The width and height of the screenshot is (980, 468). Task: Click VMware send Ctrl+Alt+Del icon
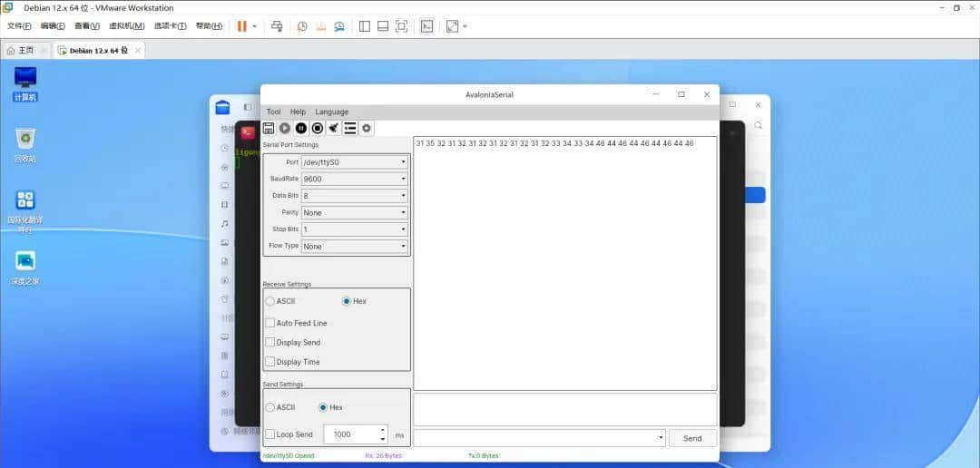(x=277, y=26)
